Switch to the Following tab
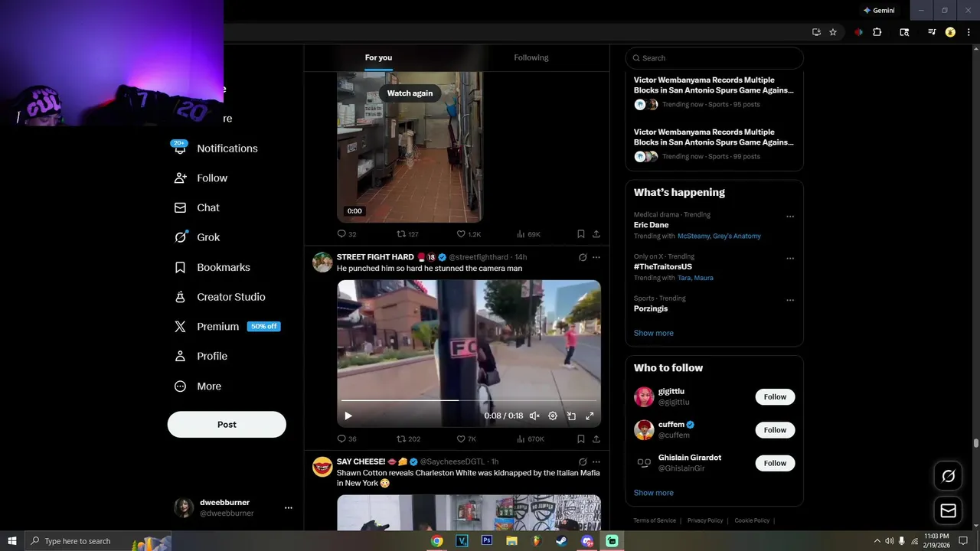980x551 pixels. [x=531, y=57]
